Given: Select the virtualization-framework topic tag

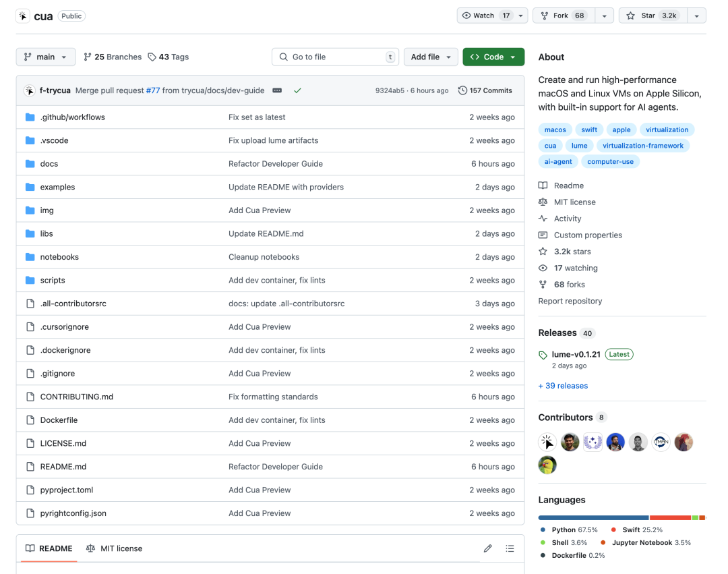Looking at the screenshot, I should point(643,146).
